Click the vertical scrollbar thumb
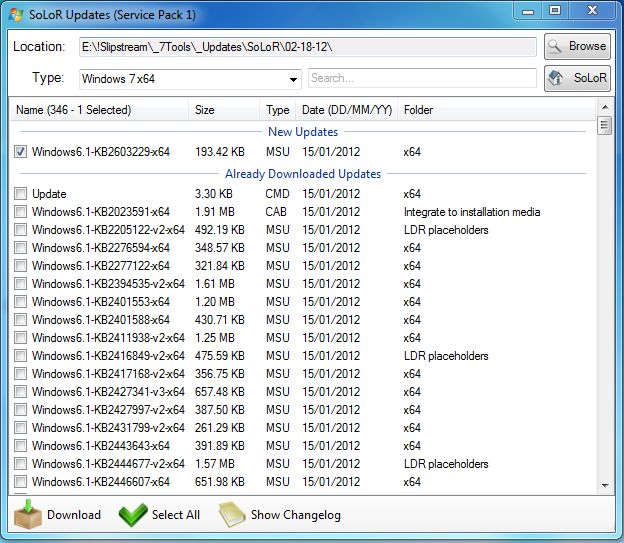The height and width of the screenshot is (543, 624). [x=604, y=125]
